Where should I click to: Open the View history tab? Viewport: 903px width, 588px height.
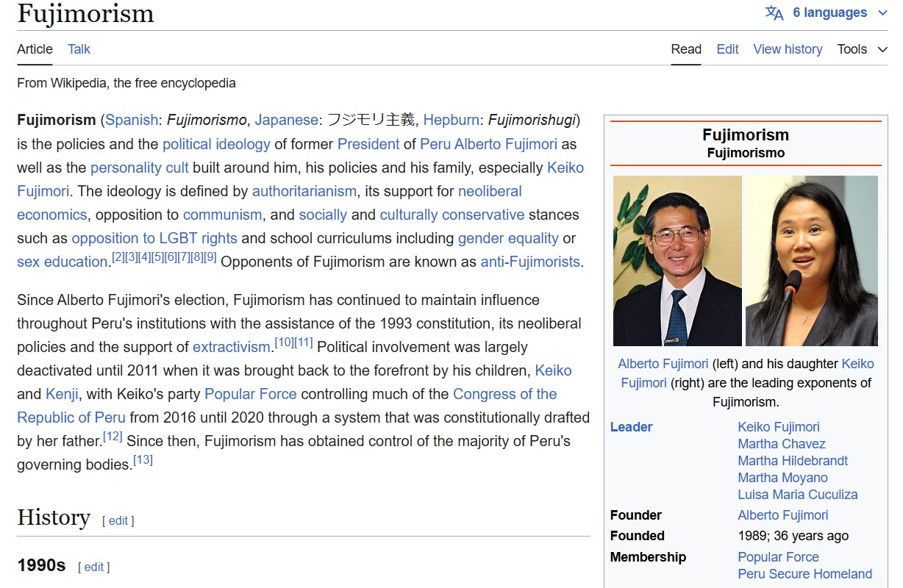pyautogui.click(x=788, y=49)
